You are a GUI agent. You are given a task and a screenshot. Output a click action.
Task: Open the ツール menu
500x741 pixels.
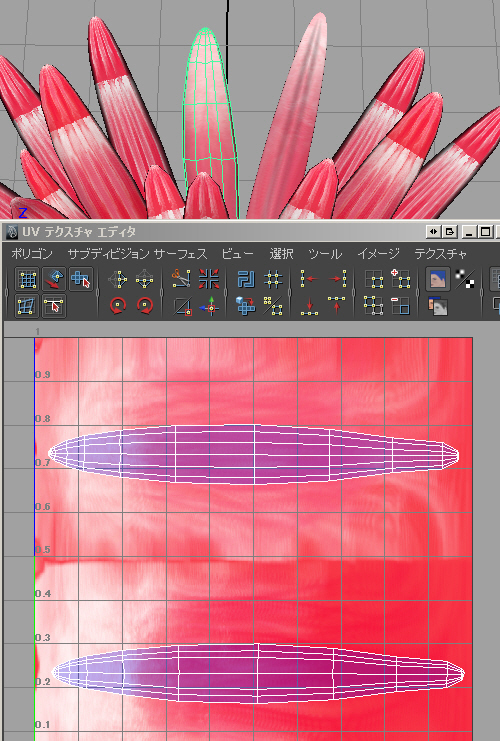pyautogui.click(x=325, y=254)
